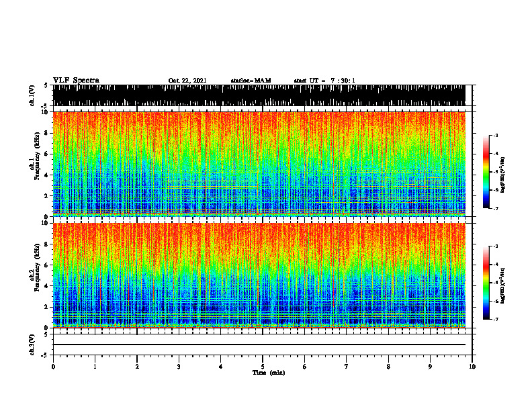Image resolution: width=532 pixels, height=411 pixels.
Task: Click the log(PSD) label beside ch.1 colorbar
Action: 502,175
